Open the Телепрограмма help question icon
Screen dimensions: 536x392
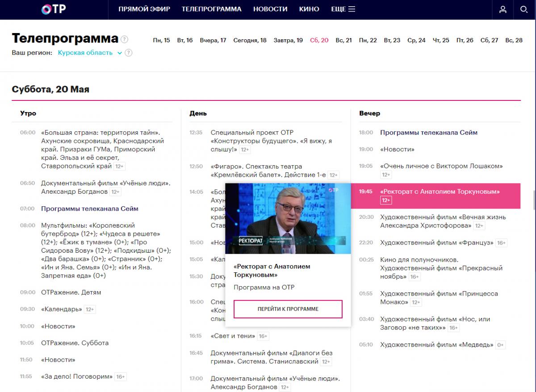[x=124, y=39]
